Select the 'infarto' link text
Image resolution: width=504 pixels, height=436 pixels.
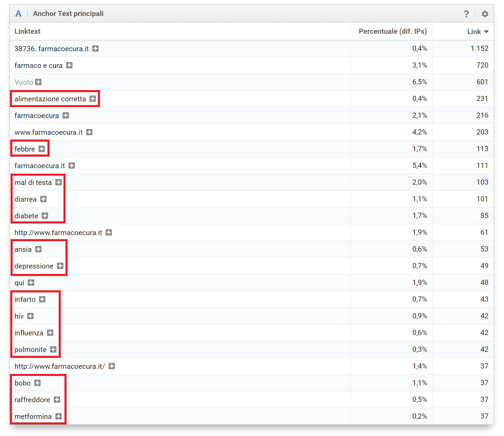point(25,300)
